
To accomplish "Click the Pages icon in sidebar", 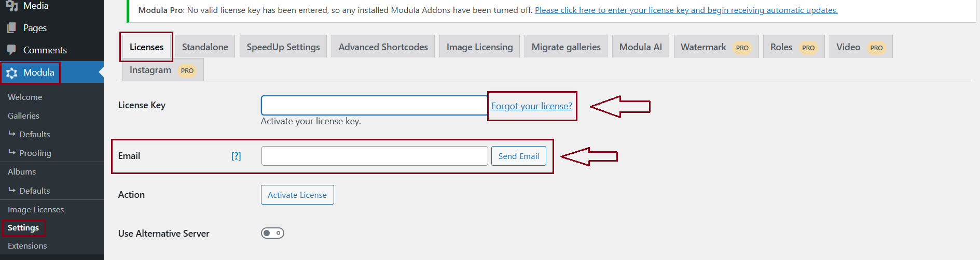I will [11, 28].
